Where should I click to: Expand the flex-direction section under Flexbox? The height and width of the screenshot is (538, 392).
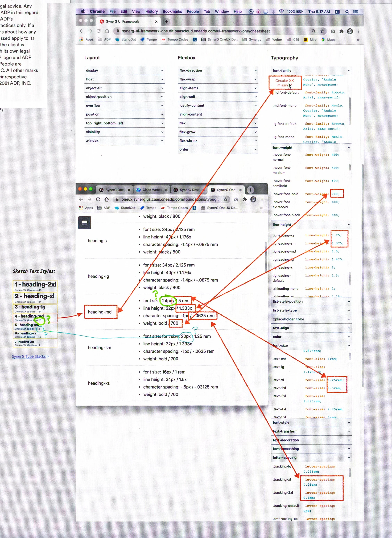[x=218, y=70]
